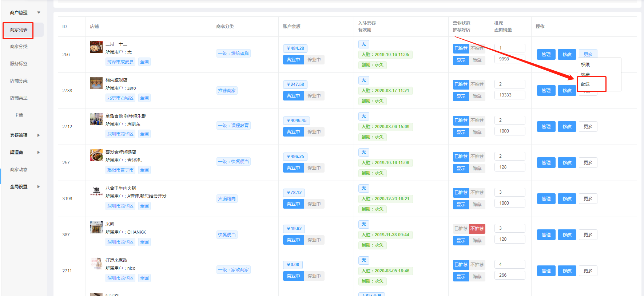Expand the 全局设置 menu
The image size is (644, 296).
click(x=24, y=187)
